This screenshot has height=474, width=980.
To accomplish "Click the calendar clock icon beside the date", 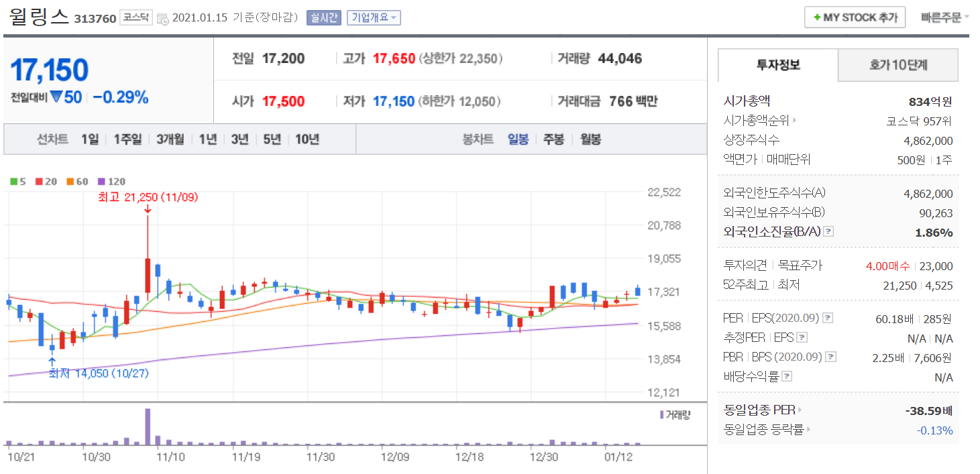I will coord(163,18).
